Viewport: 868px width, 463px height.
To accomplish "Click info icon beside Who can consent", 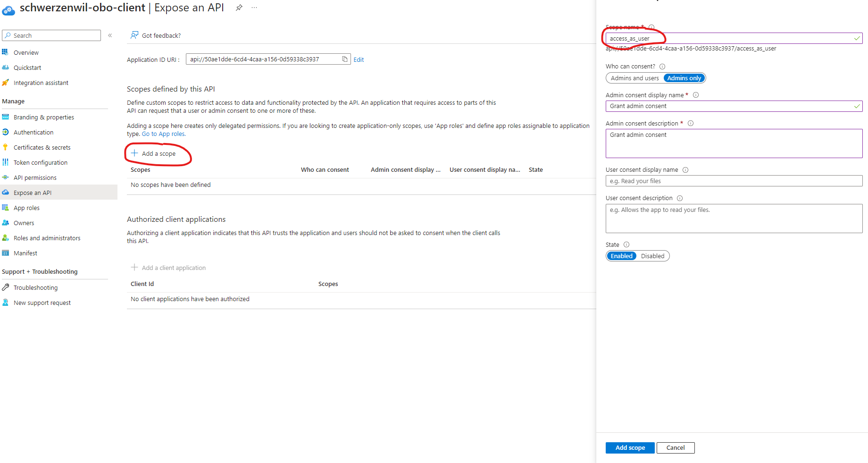I will click(x=662, y=67).
